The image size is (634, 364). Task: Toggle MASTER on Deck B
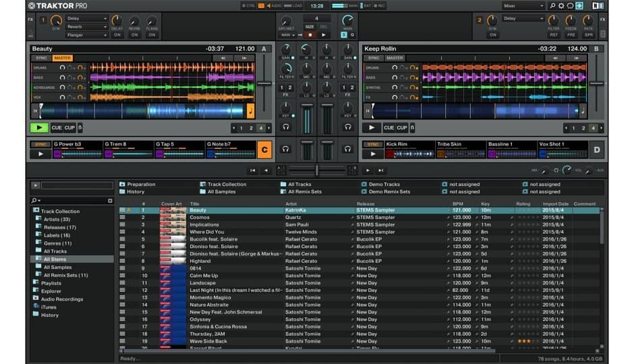point(395,58)
